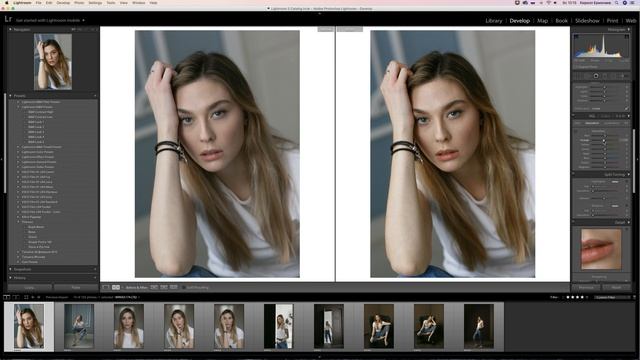The image size is (640, 360).
Task: Filter by the fourth rating star
Action: click(582, 297)
